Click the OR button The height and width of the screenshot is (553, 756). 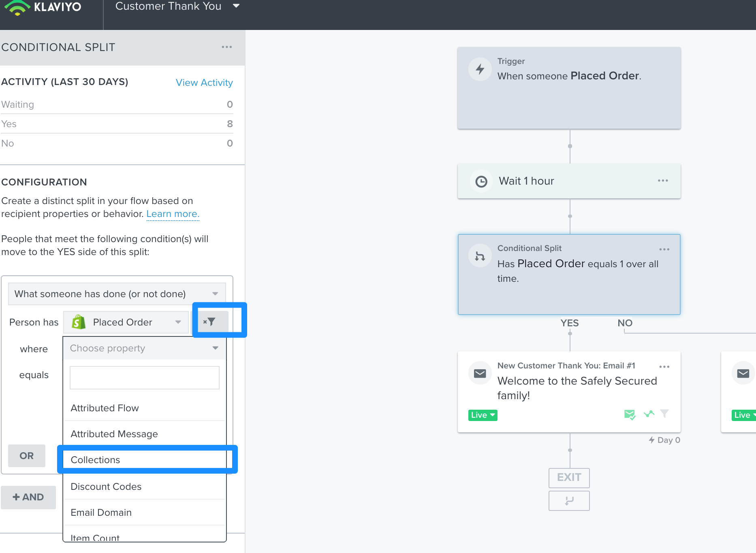(x=27, y=456)
